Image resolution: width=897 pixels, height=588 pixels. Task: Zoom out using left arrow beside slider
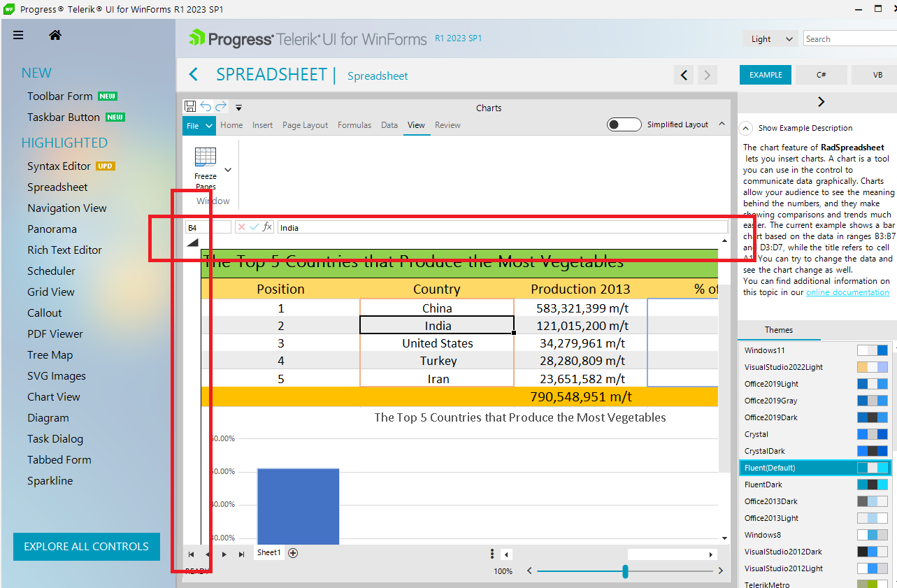click(x=529, y=571)
